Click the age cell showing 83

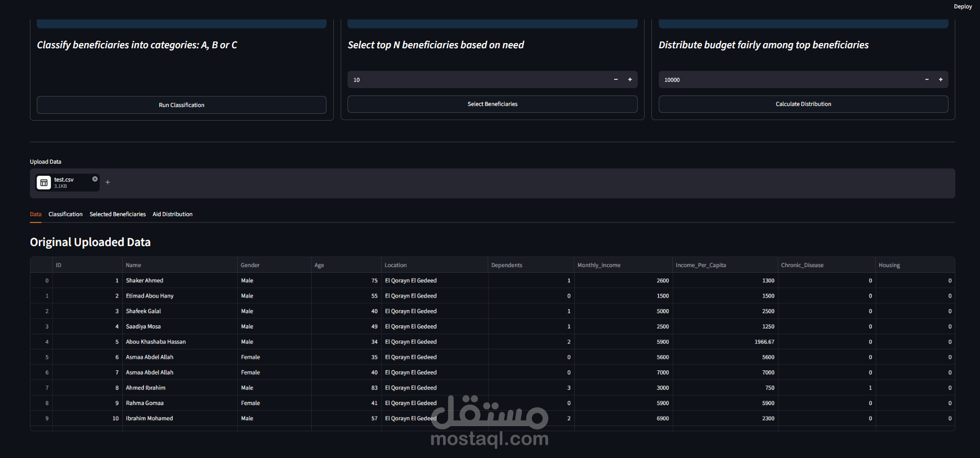(346, 387)
